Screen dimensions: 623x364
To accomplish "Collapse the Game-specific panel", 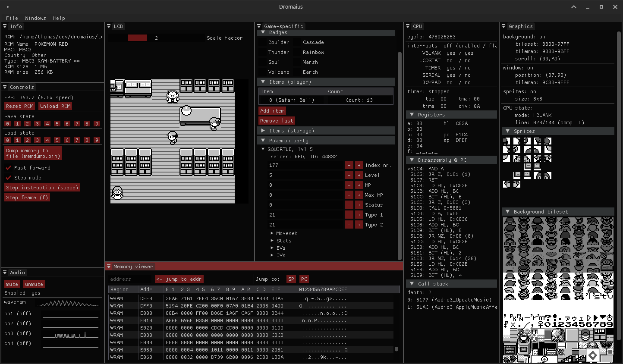I will point(259,26).
